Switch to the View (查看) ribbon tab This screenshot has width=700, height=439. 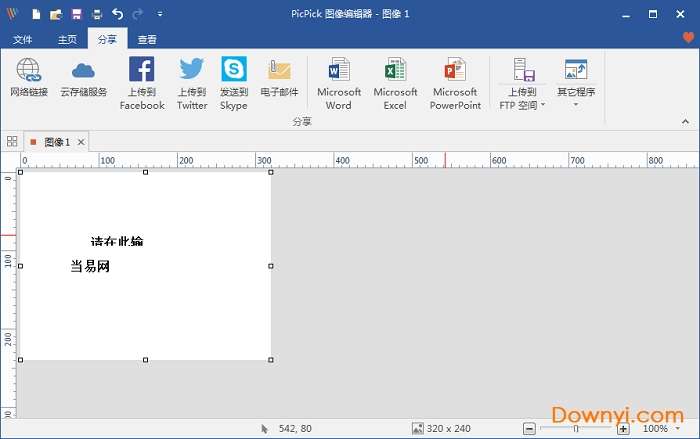click(147, 40)
